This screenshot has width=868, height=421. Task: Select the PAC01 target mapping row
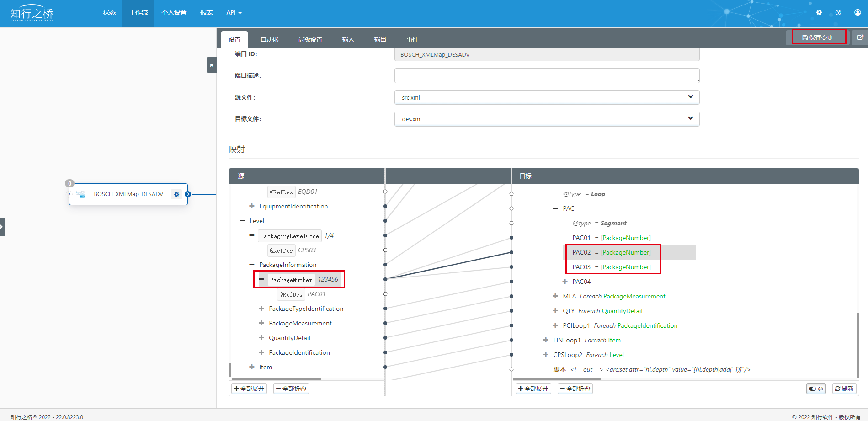[612, 238]
